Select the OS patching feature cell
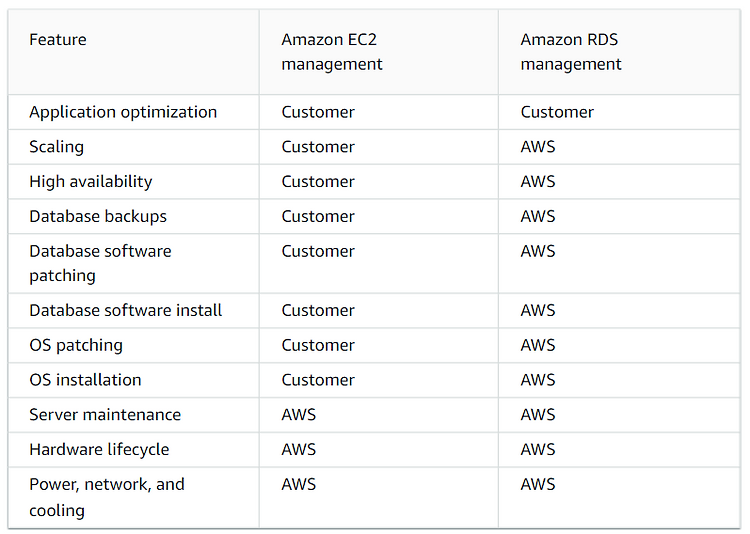Viewport: 750px width, 534px height. coord(76,345)
